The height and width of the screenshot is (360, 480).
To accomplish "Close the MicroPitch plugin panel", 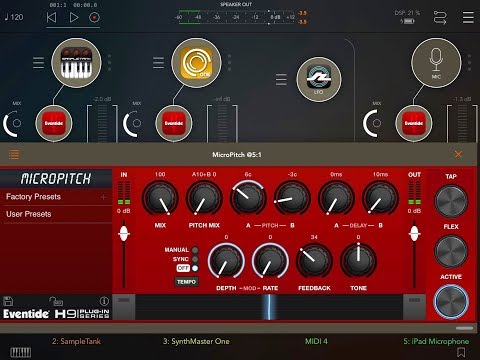I will pos(458,154).
